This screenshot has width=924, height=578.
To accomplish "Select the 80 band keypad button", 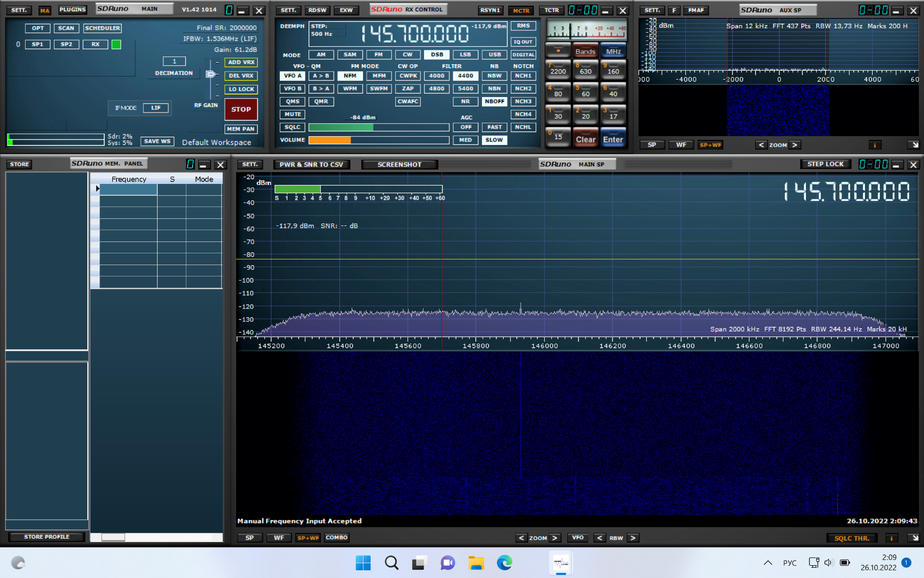I will pos(558,92).
